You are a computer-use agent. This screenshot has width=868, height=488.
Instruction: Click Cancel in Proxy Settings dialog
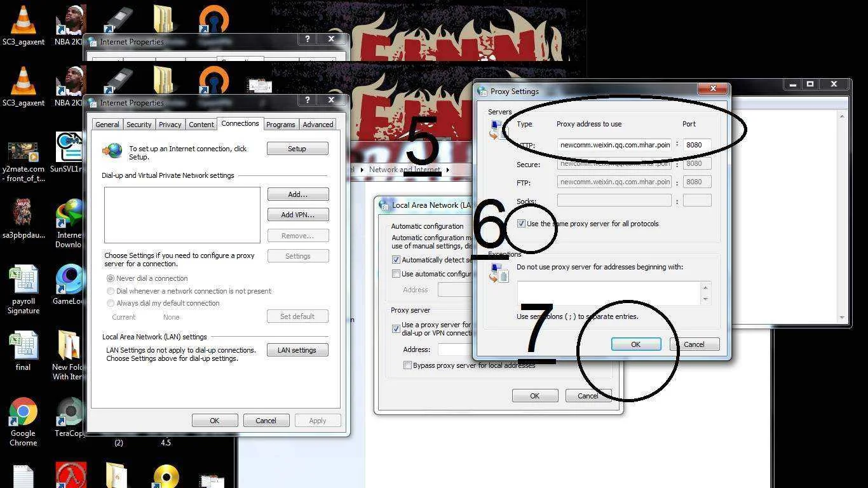click(x=694, y=344)
